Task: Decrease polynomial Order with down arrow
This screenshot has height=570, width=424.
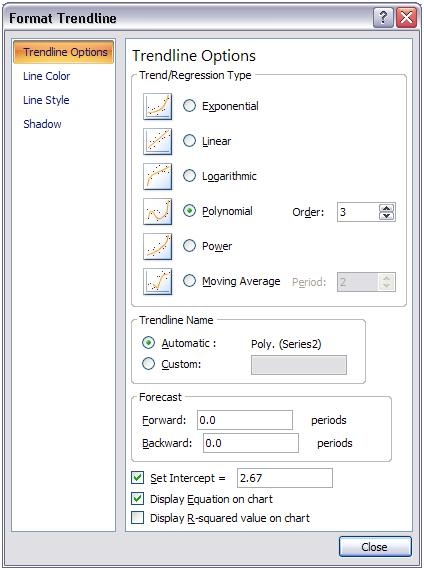Action: coord(387,216)
